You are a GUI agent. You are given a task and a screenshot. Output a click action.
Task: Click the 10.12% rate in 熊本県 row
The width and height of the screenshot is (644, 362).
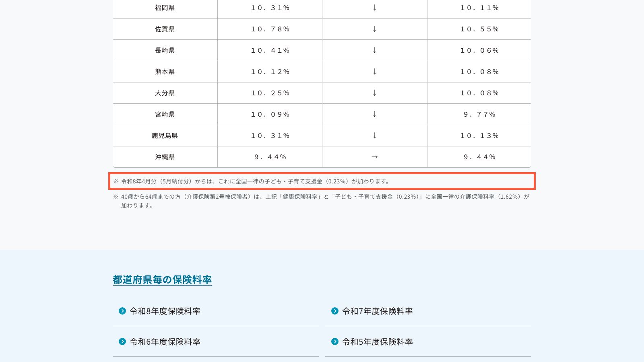(270, 72)
